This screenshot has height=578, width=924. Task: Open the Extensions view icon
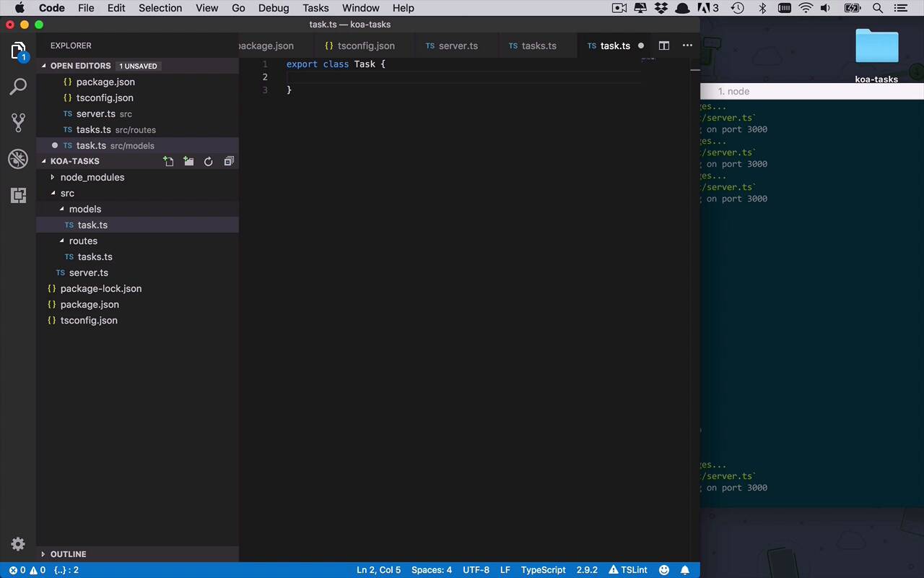[x=18, y=195]
